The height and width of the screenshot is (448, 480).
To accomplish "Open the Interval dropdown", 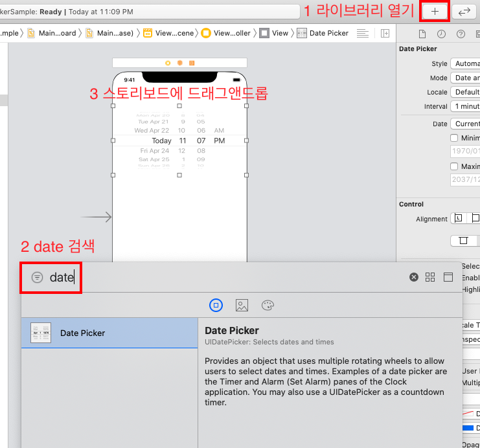I will (x=465, y=106).
